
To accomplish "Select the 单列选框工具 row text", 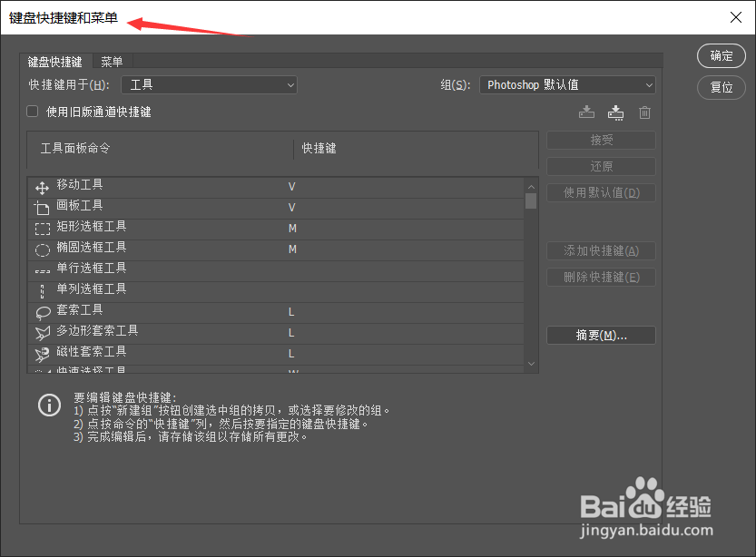I will pyautogui.click(x=92, y=288).
